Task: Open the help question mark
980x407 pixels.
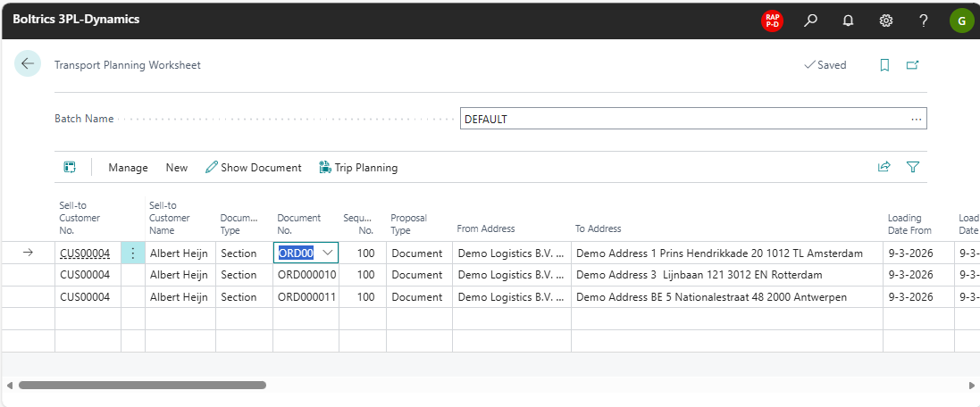Action: [x=923, y=20]
